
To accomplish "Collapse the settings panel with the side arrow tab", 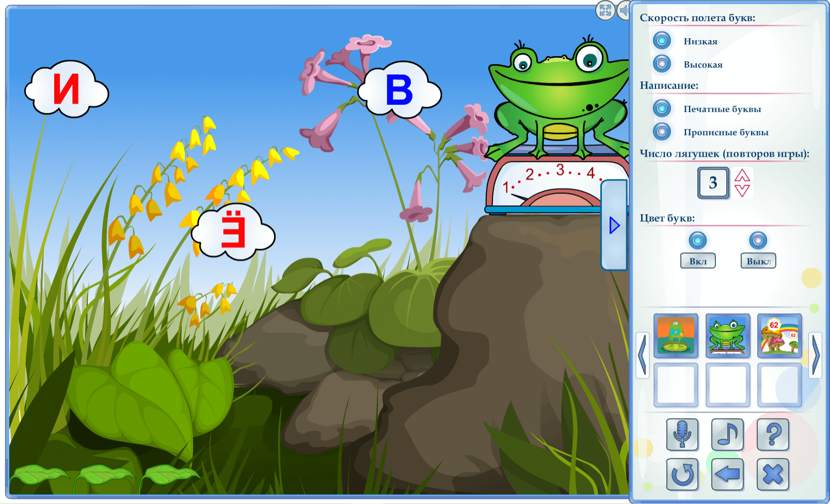I will (614, 225).
